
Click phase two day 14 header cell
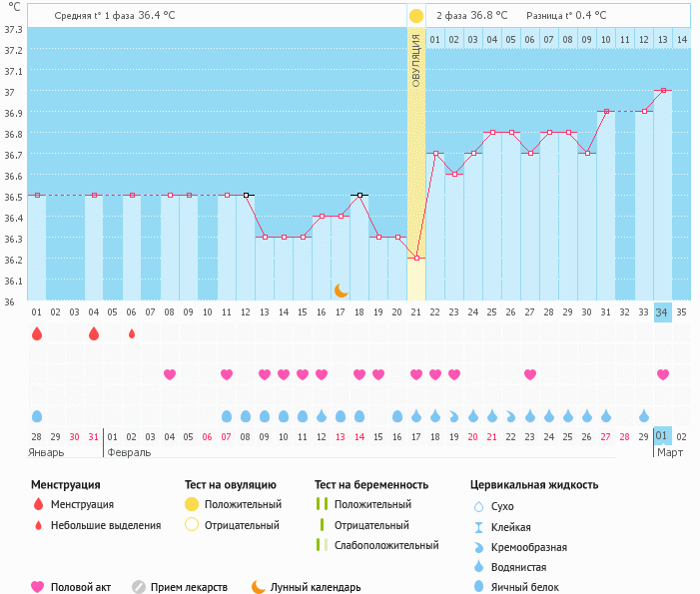(x=682, y=39)
